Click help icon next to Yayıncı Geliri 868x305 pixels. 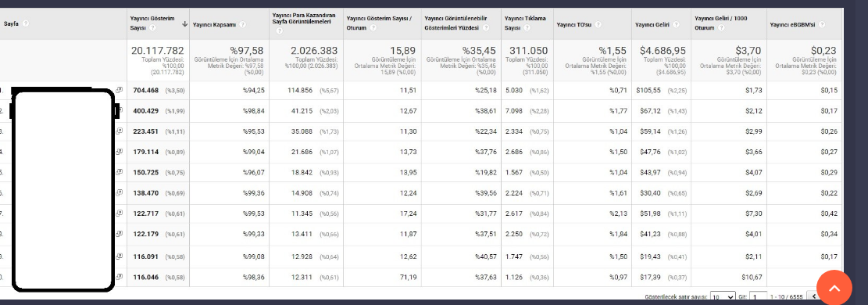pos(676,24)
